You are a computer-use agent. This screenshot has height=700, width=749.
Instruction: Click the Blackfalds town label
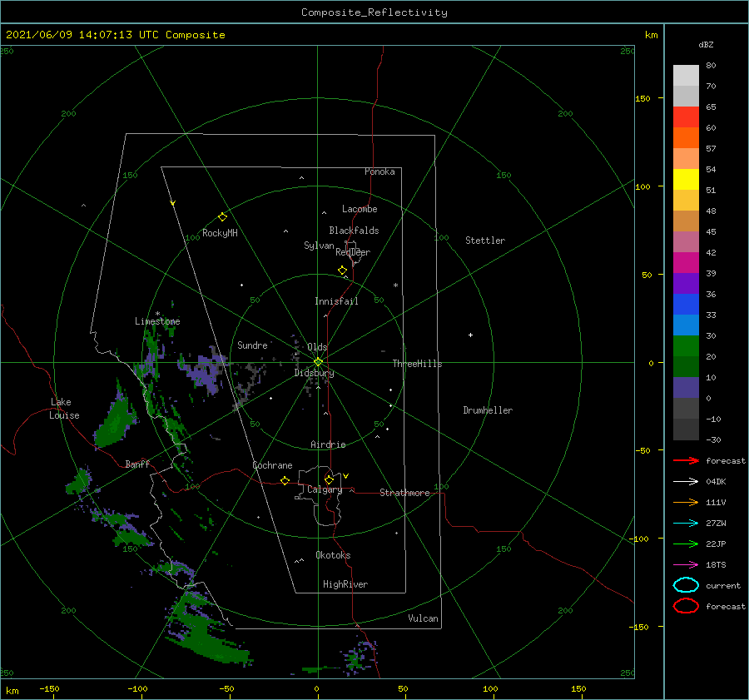point(354,231)
